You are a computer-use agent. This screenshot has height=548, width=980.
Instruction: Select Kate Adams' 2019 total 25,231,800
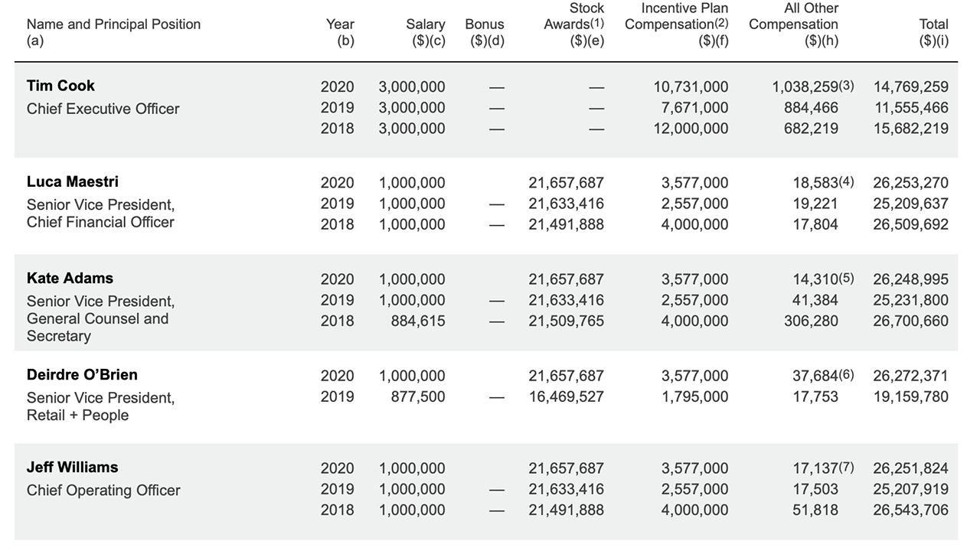(x=911, y=300)
